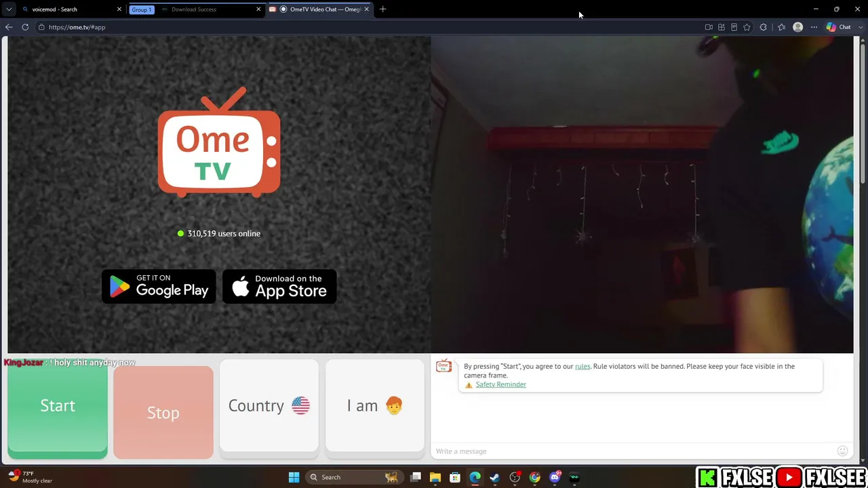Open the browser profile avatar
The width and height of the screenshot is (868, 488).
click(798, 27)
